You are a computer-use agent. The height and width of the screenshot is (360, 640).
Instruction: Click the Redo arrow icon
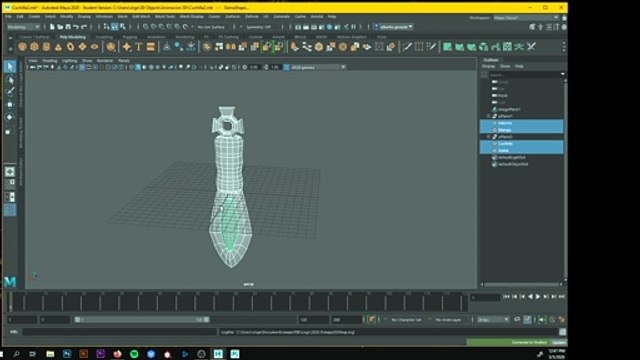(84, 27)
